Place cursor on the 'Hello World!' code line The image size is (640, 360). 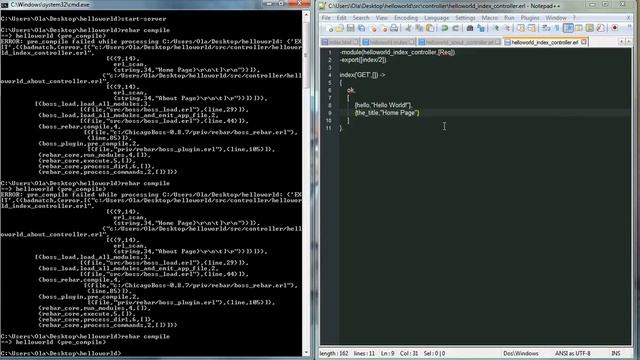pos(384,105)
